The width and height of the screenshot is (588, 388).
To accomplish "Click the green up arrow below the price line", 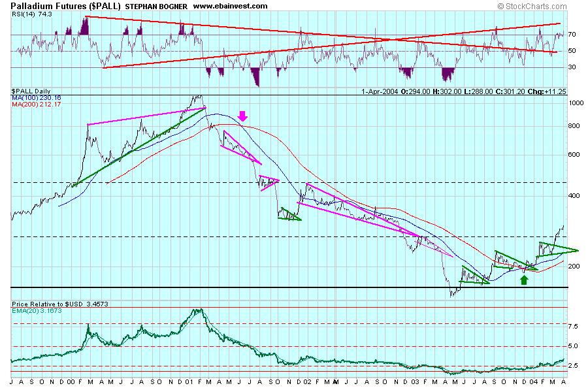I will tap(523, 280).
